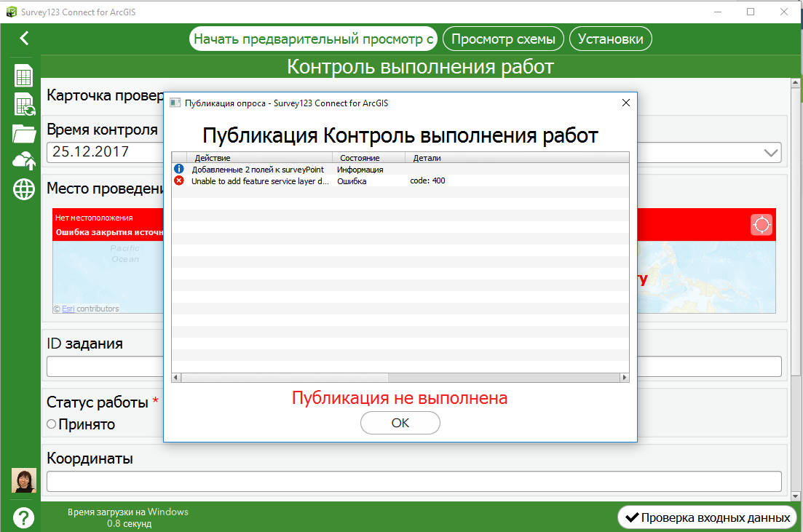
Task: Click the Ошибка status cell
Action: coord(352,181)
